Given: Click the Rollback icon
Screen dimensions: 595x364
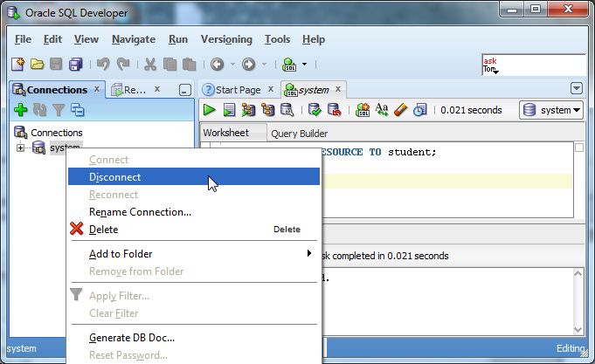Looking at the screenshot, I should [x=334, y=110].
